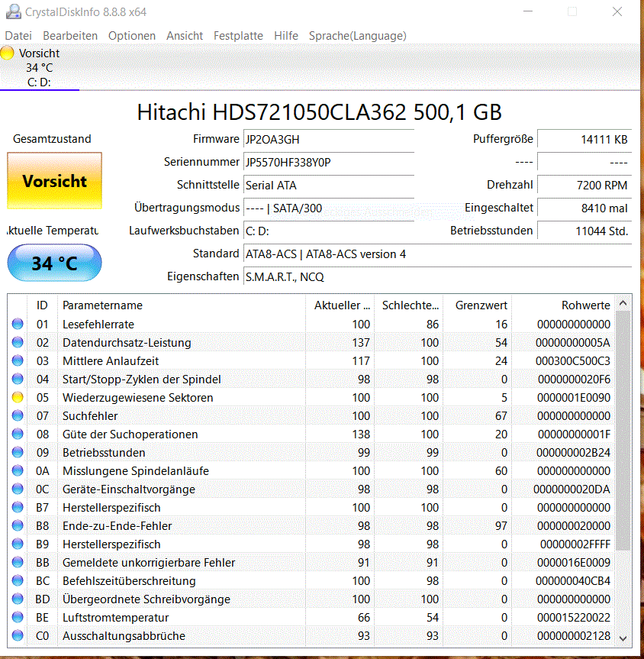This screenshot has width=644, height=659.
Task: Click the Seriennummer field JP5570HF338Y0P
Action: 329,162
